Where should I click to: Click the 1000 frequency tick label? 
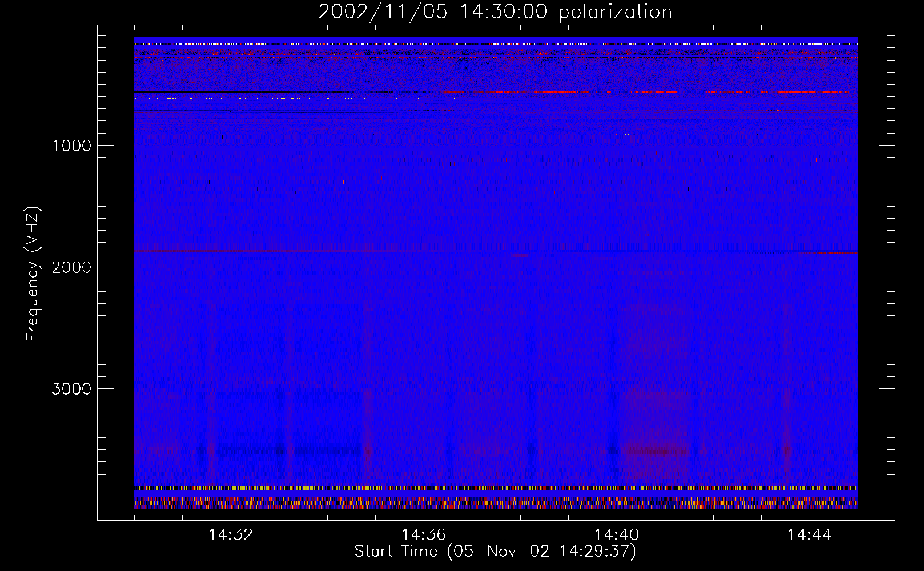(x=71, y=146)
